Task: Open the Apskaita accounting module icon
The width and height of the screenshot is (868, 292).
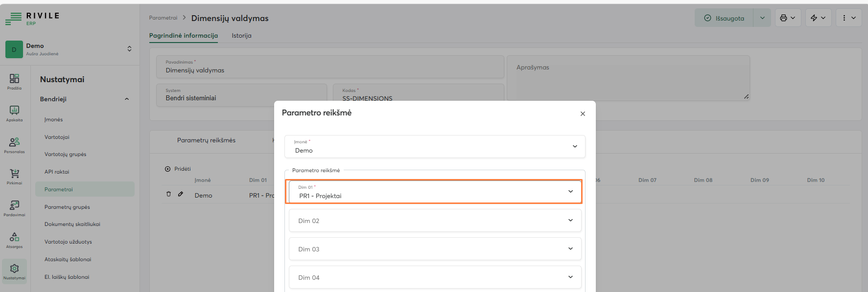Action: pos(14,113)
